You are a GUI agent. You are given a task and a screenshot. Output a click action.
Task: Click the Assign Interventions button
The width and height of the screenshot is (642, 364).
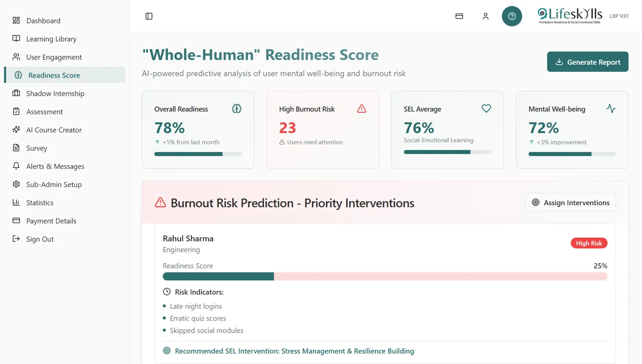pos(570,202)
